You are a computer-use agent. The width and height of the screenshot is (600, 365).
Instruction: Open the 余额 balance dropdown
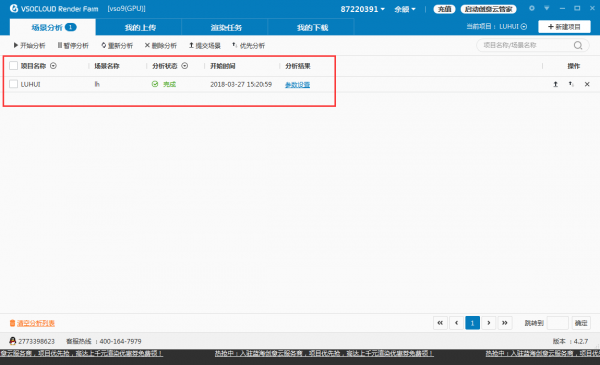pyautogui.click(x=405, y=9)
